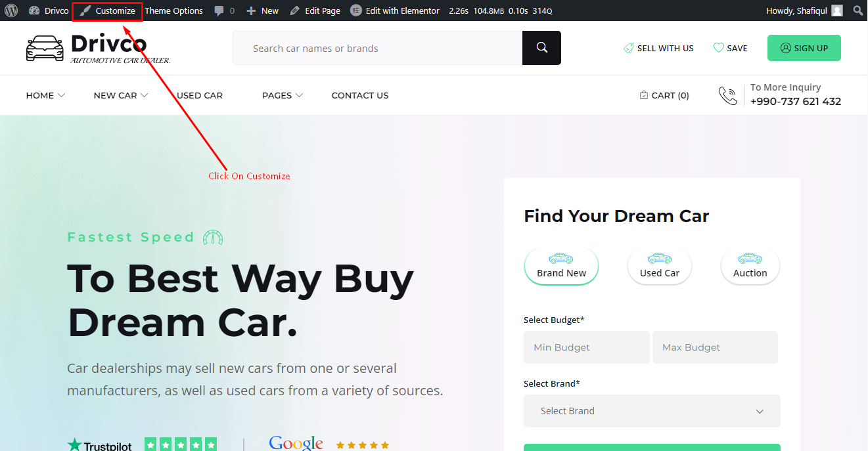868x451 pixels.
Task: Click the Trustpilot green star rating
Action: tap(181, 444)
